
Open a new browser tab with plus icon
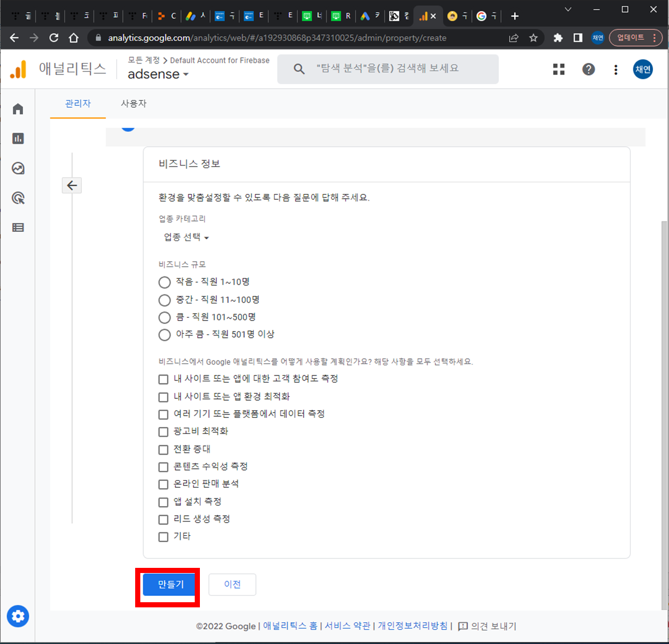pyautogui.click(x=515, y=16)
